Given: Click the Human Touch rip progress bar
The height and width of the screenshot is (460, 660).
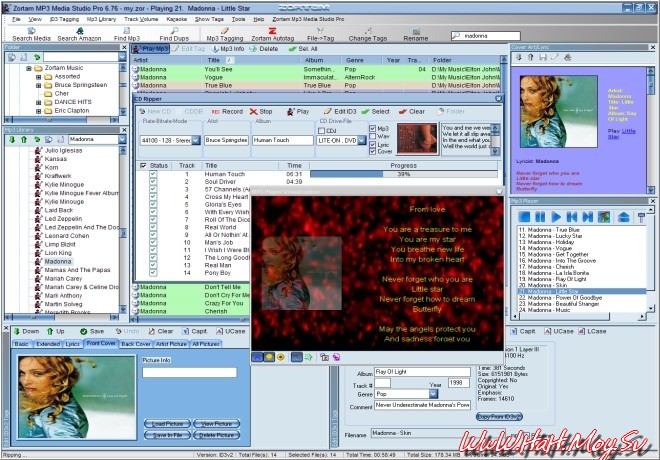Looking at the screenshot, I should (x=403, y=174).
